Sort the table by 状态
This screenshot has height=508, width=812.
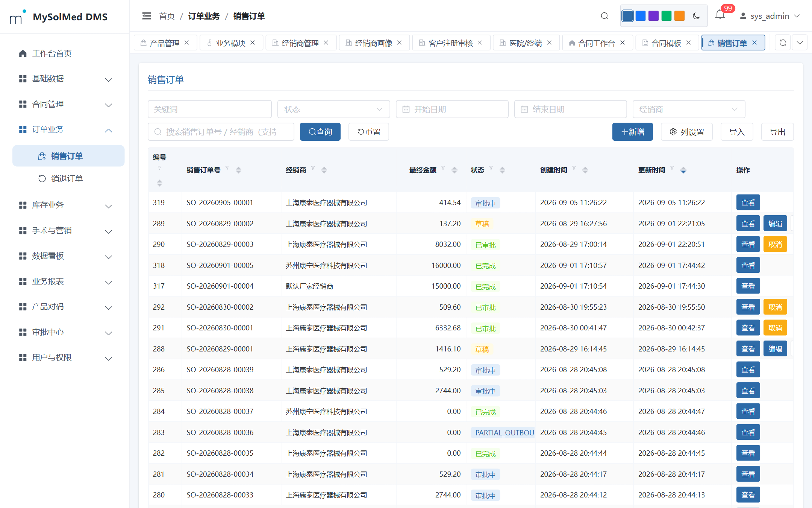[502, 170]
